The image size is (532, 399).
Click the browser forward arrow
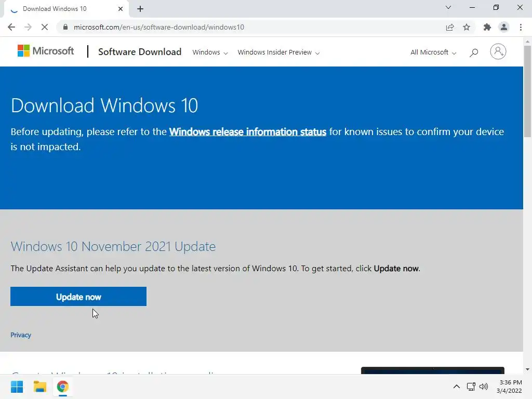[28, 27]
